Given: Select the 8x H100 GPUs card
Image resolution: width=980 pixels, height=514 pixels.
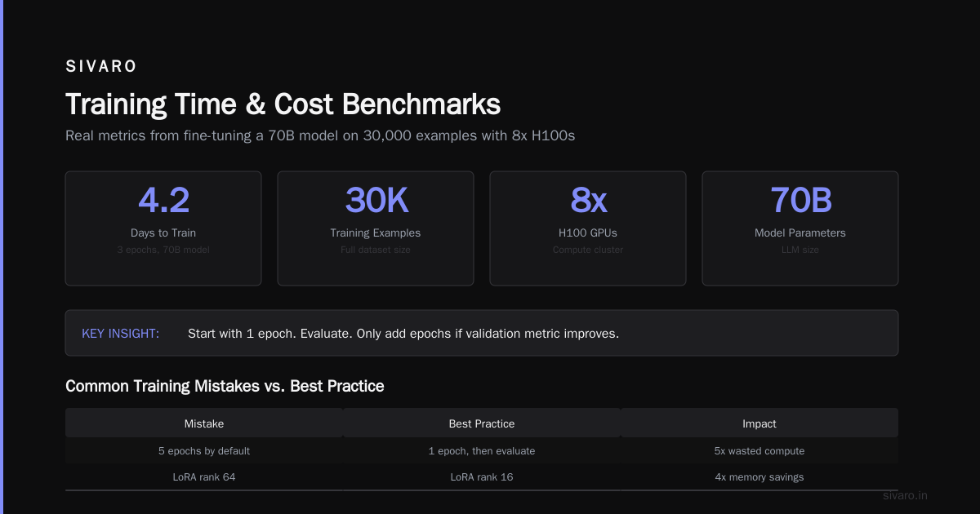Looking at the screenshot, I should point(588,228).
